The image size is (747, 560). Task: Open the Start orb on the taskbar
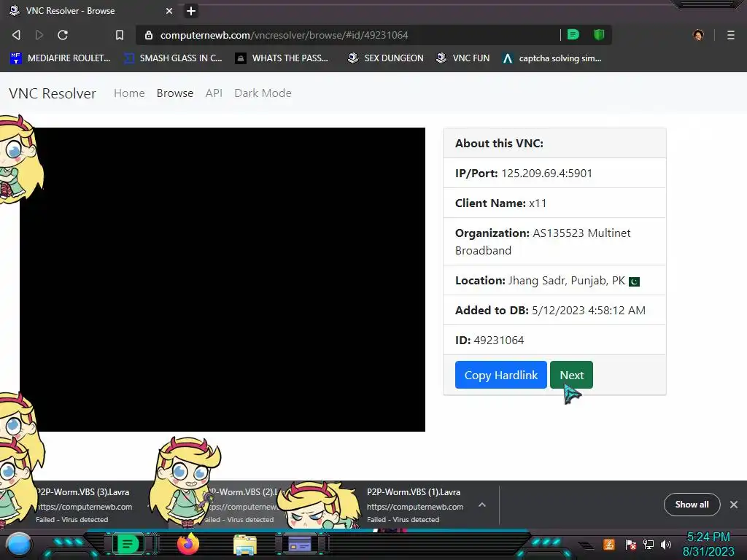(19, 544)
